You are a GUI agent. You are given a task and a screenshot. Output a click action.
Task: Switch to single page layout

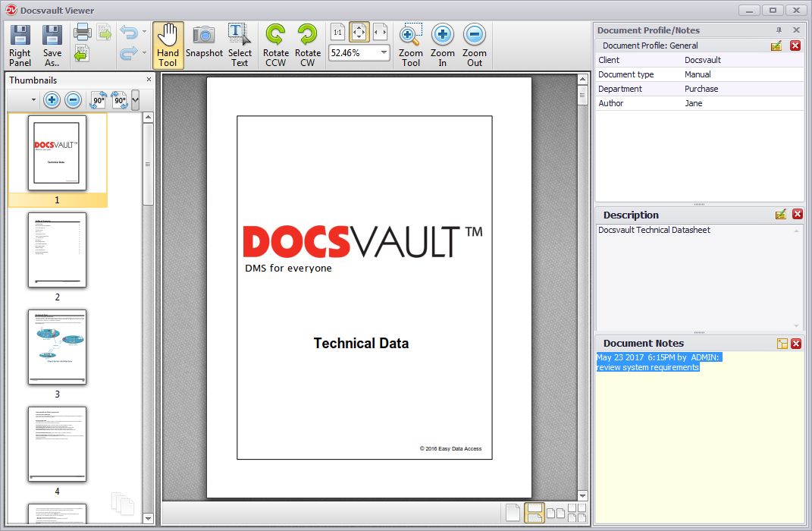[x=513, y=513]
